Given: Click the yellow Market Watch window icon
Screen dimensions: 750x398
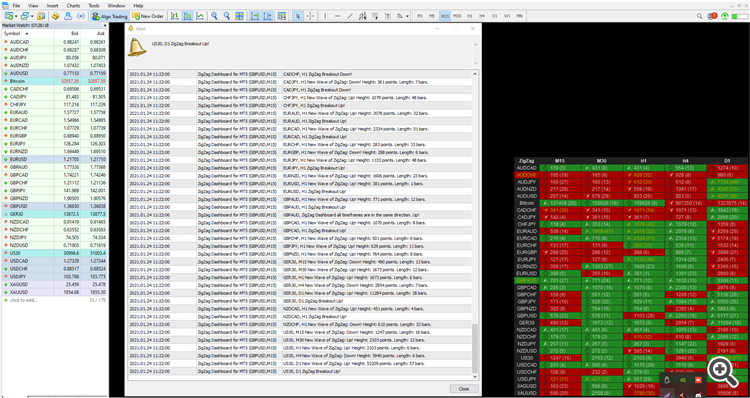Looking at the screenshot, I should [x=41, y=16].
